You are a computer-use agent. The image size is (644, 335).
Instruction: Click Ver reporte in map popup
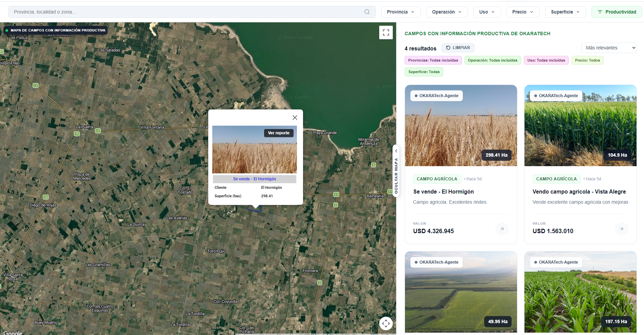tap(279, 133)
